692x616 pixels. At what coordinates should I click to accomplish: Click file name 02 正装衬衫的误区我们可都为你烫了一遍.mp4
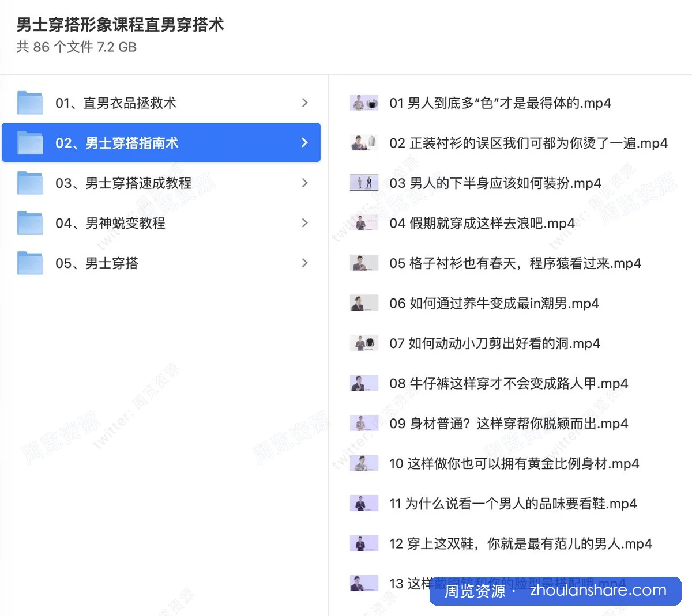pos(529,143)
